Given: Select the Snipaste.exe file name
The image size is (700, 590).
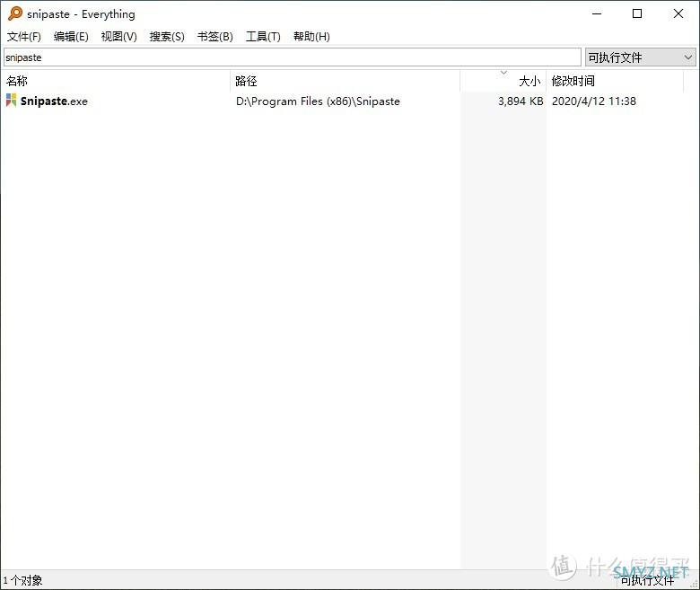Looking at the screenshot, I should pyautogui.click(x=54, y=101).
